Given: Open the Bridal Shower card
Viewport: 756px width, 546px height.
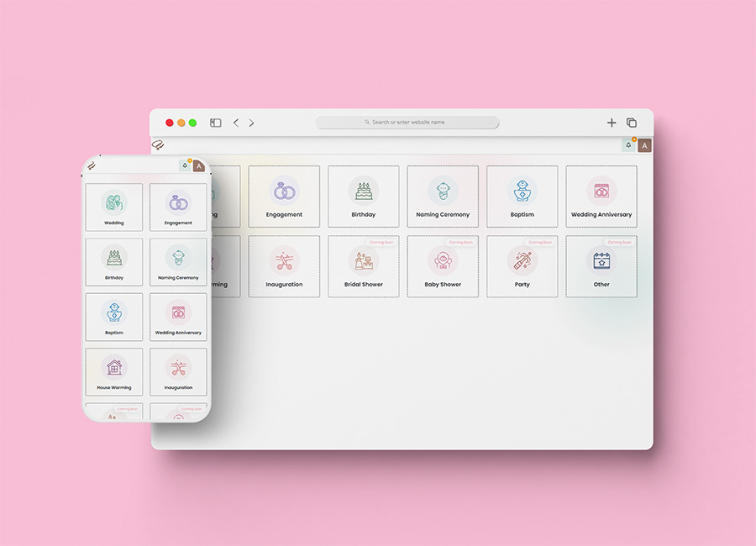Looking at the screenshot, I should point(363,266).
